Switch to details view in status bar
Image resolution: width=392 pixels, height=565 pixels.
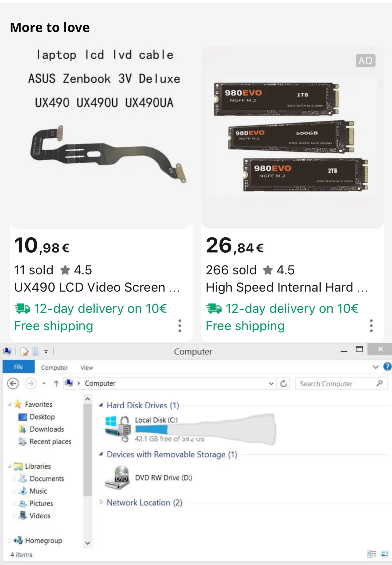click(x=372, y=554)
